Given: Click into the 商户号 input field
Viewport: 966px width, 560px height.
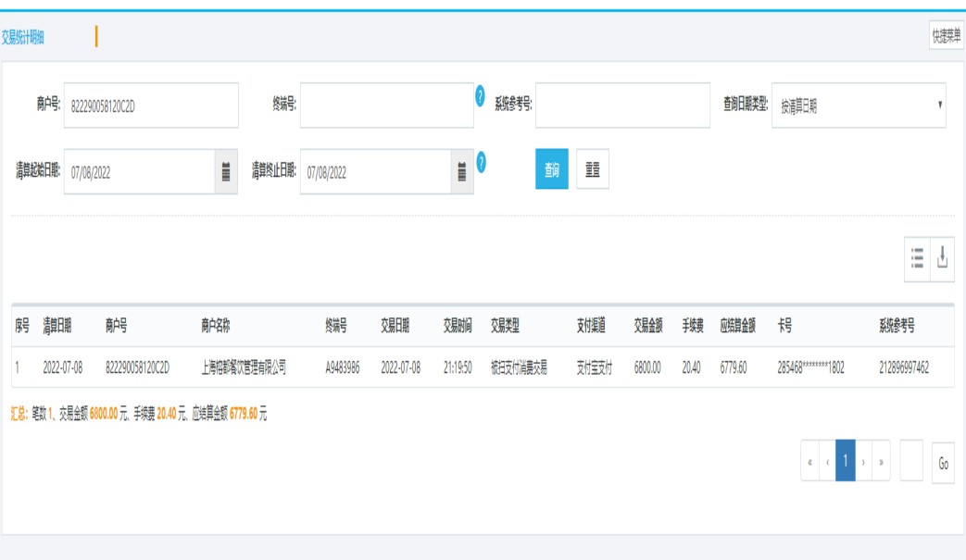Looking at the screenshot, I should pos(151,106).
